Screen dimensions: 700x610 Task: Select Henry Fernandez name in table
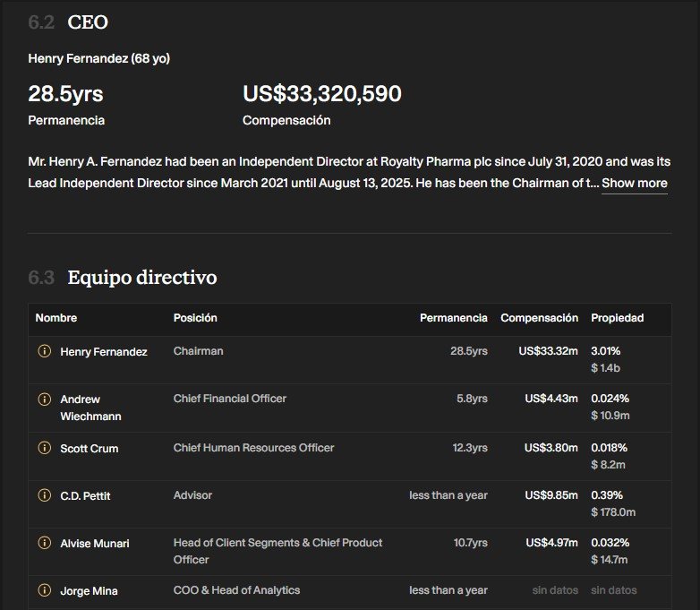click(104, 352)
